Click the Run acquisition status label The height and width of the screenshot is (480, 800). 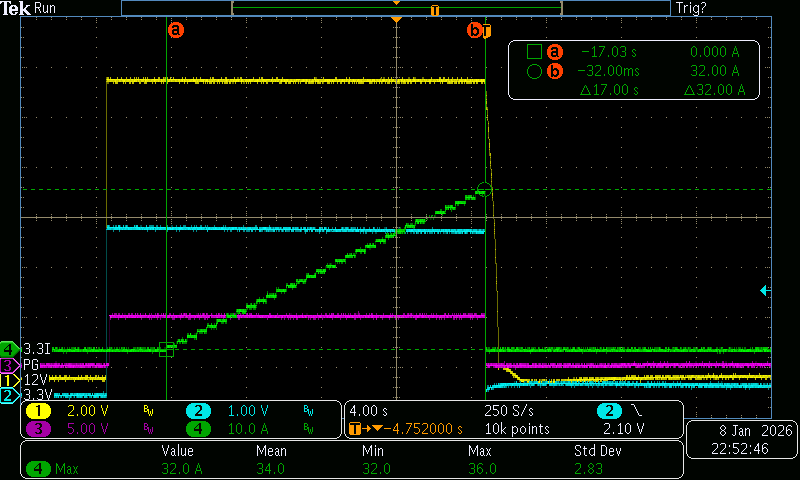click(46, 8)
